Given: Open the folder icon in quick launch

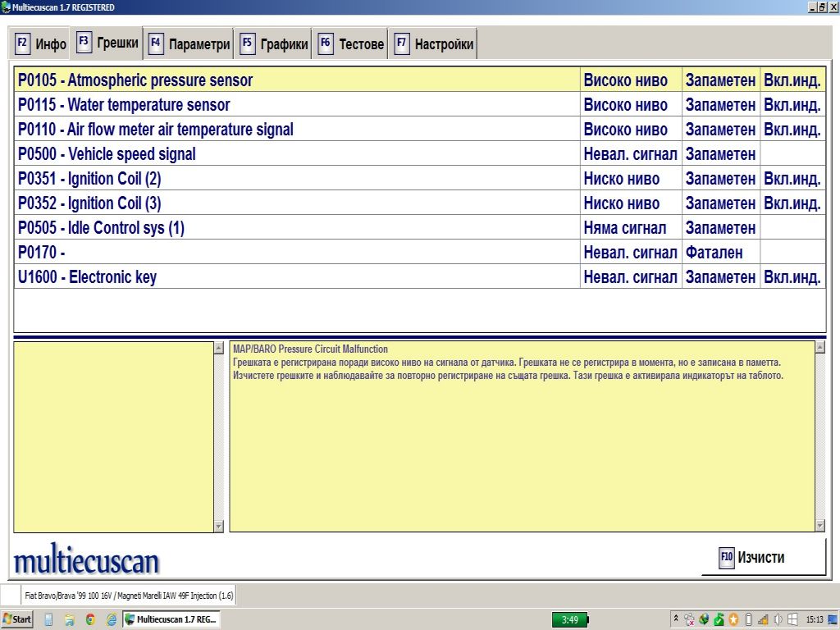Looking at the screenshot, I should tap(70, 619).
